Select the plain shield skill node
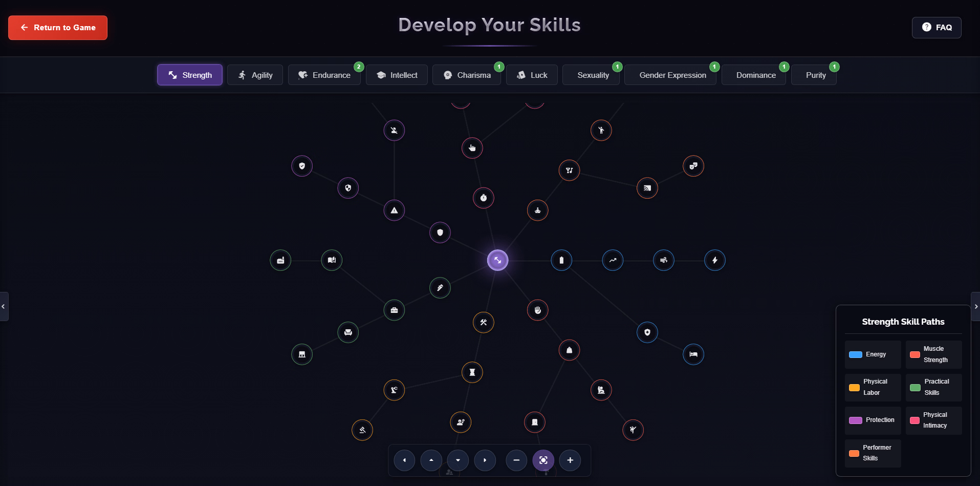 440,233
